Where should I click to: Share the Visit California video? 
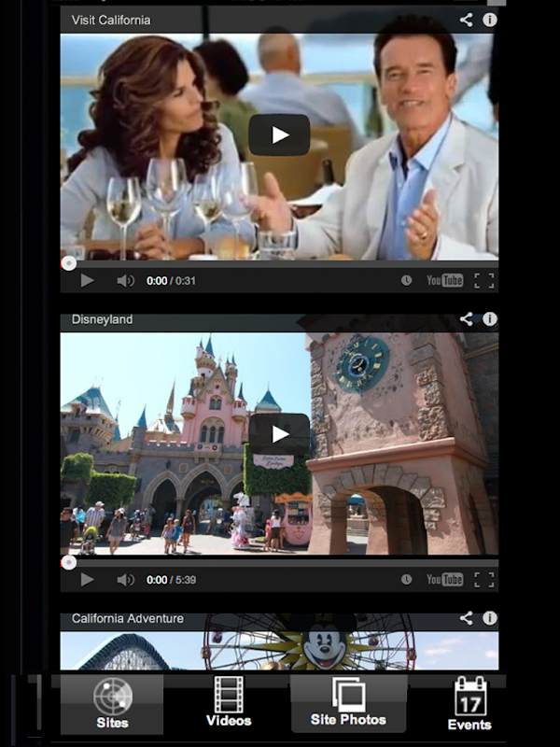(x=466, y=20)
